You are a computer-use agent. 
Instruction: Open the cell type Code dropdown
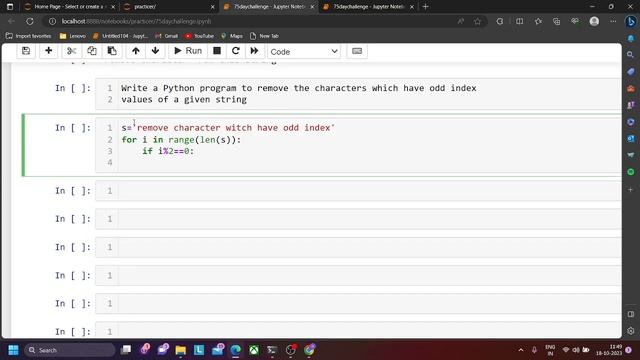[x=304, y=52]
